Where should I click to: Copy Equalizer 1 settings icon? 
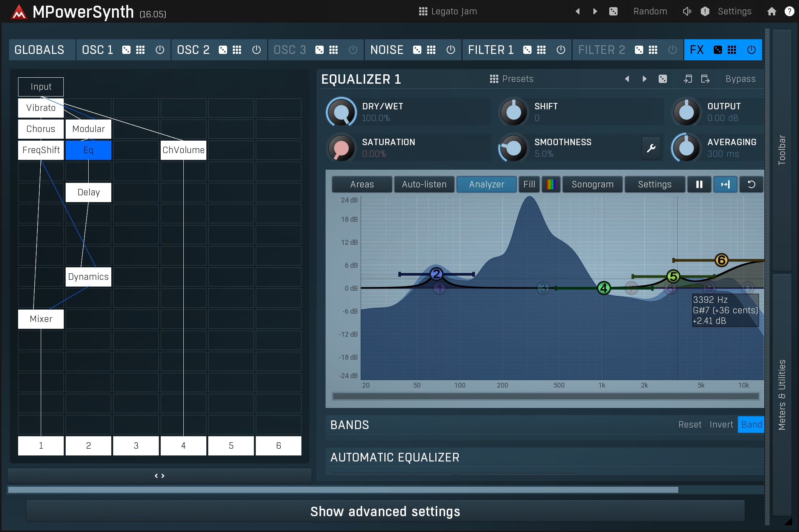click(x=688, y=79)
